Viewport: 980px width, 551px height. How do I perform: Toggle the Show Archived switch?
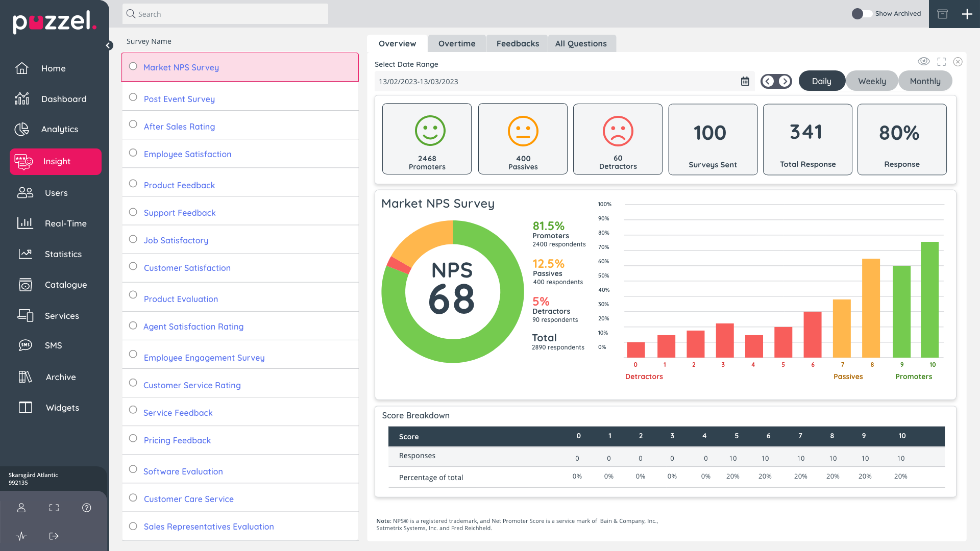(x=862, y=14)
